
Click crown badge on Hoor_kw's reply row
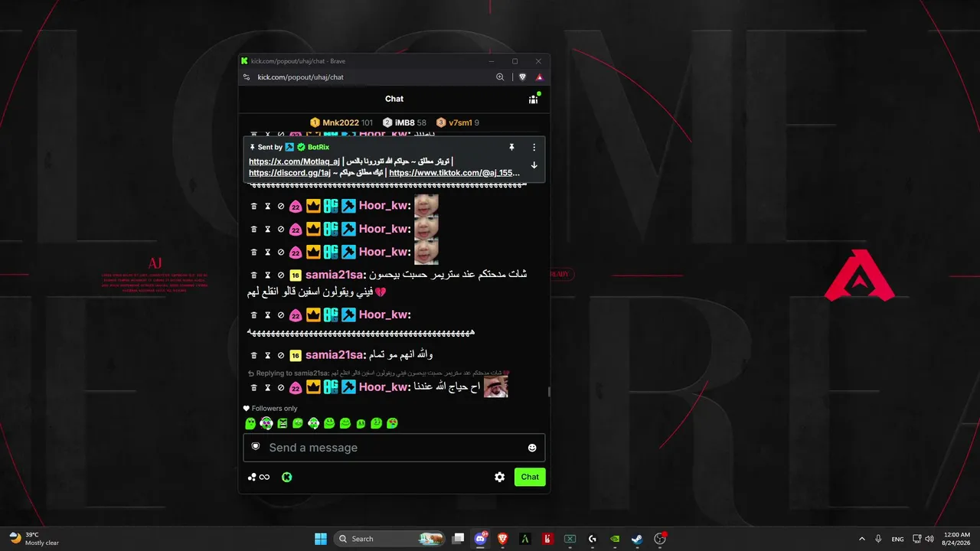coord(313,387)
